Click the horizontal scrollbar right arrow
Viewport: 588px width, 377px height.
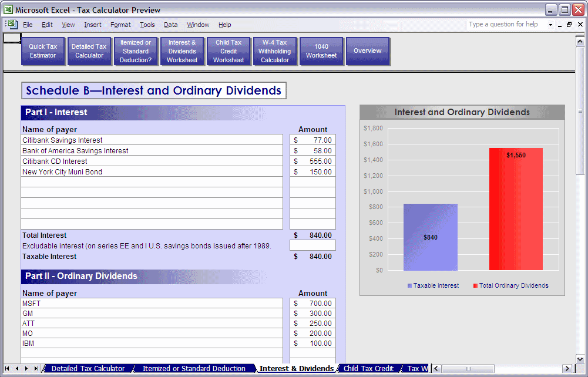pyautogui.click(x=567, y=368)
